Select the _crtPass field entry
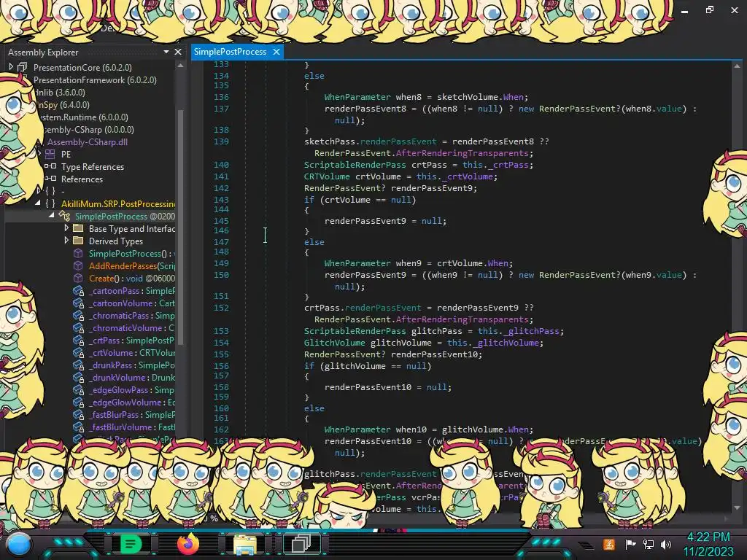Image resolution: width=747 pixels, height=560 pixels. click(x=131, y=340)
